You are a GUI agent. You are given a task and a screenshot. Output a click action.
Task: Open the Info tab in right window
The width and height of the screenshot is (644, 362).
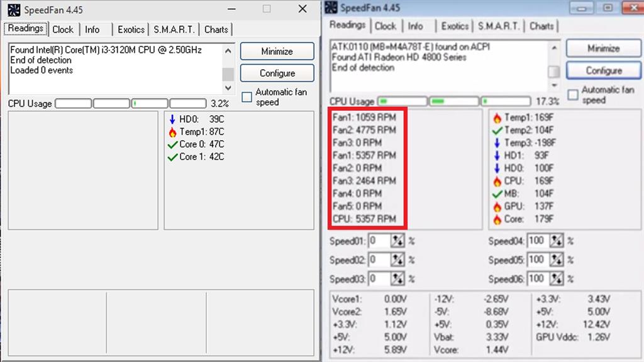pos(415,26)
